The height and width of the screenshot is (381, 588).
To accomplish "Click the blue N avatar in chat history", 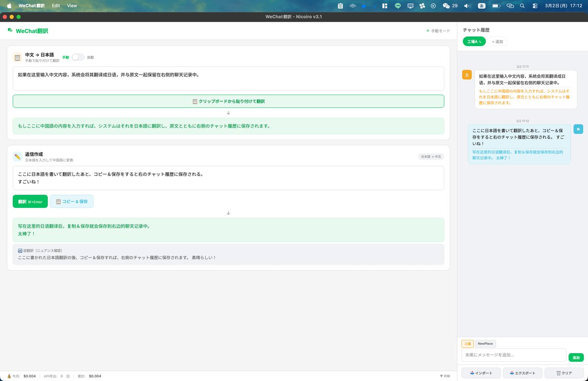I will [578, 129].
